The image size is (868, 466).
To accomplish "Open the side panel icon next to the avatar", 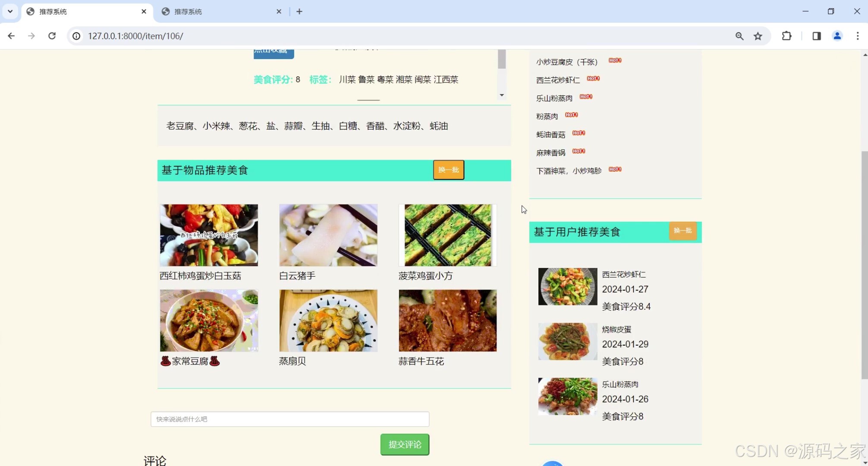I will (x=816, y=36).
